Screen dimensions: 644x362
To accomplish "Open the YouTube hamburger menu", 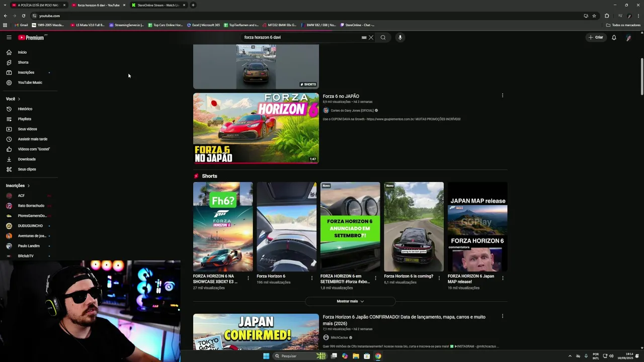I will coord(9,37).
